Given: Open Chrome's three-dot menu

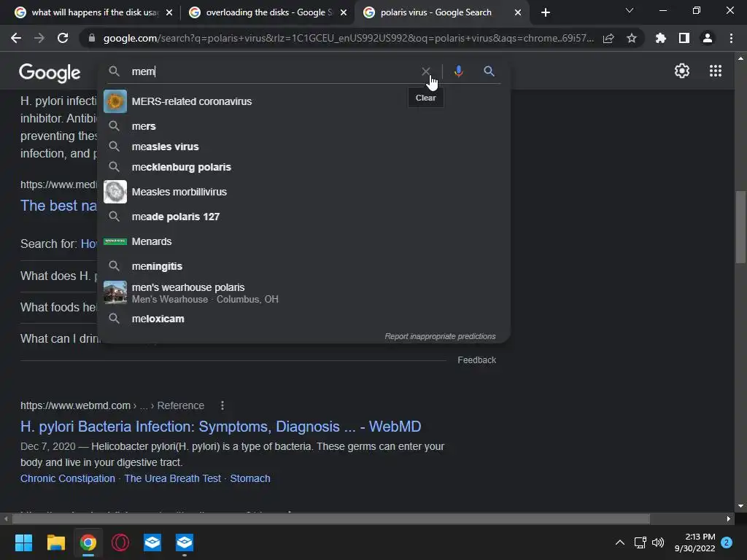Looking at the screenshot, I should [x=731, y=38].
